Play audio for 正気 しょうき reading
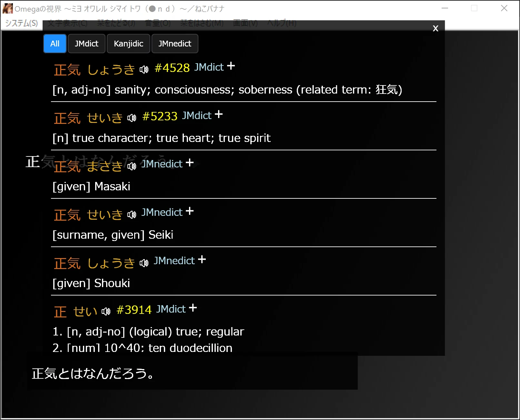This screenshot has height=420, width=520. (145, 69)
